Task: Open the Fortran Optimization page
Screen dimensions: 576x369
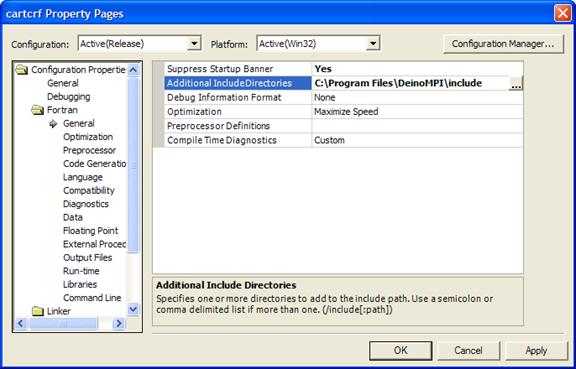Action: 88,137
